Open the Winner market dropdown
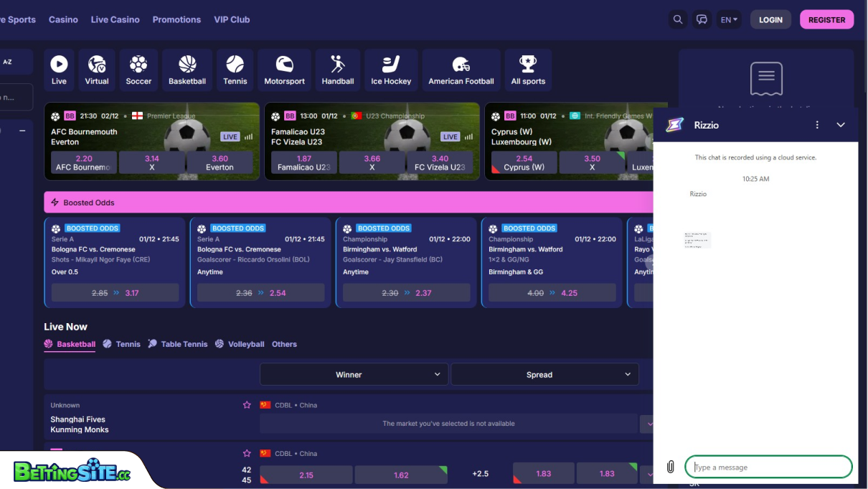868x489 pixels. click(354, 374)
